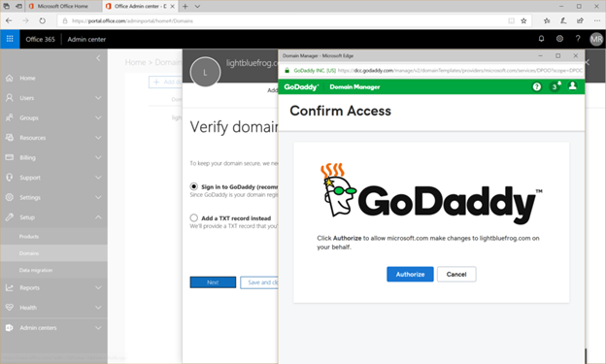Open GoDaddy help question mark icon
Viewport: 606px width, 364px height.
[x=537, y=86]
